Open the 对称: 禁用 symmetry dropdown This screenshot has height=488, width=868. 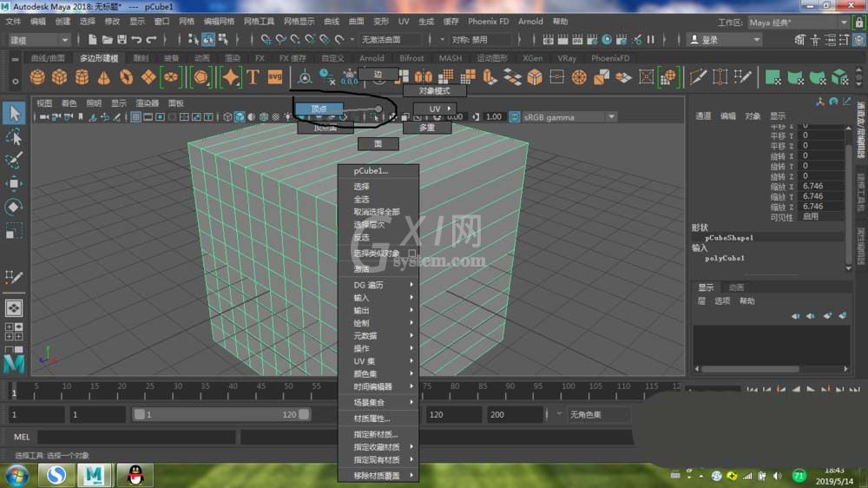click(481, 40)
